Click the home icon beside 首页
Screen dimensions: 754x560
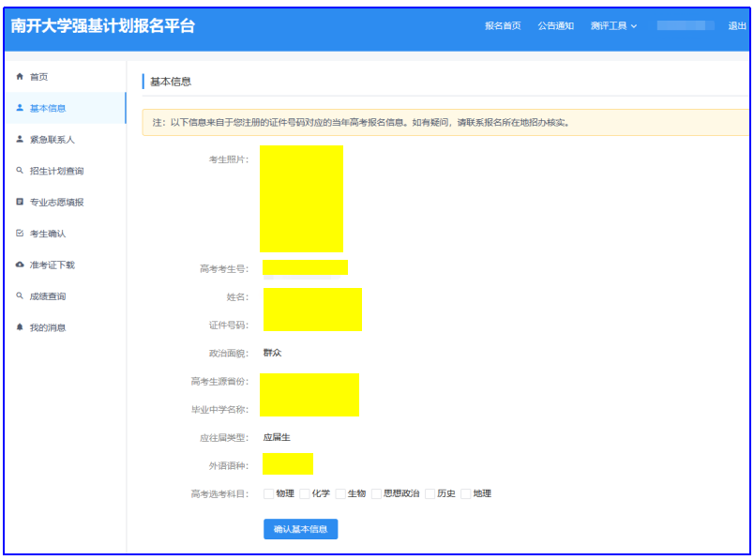(x=20, y=77)
